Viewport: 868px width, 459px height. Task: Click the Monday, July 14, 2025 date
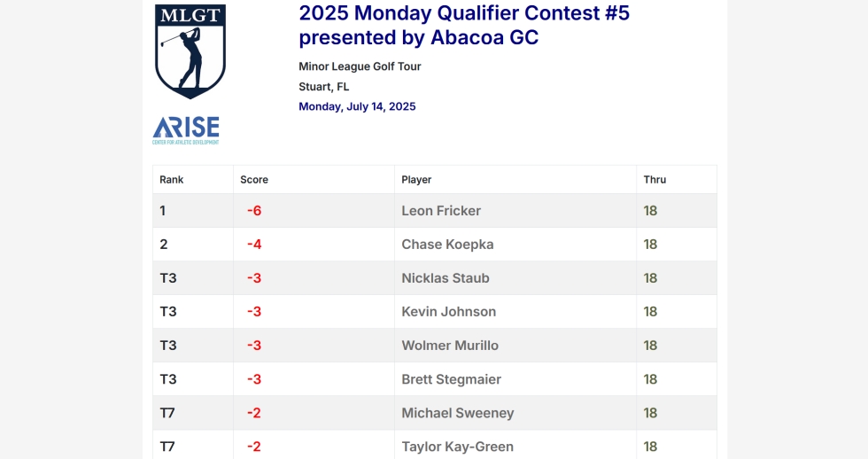pos(357,106)
